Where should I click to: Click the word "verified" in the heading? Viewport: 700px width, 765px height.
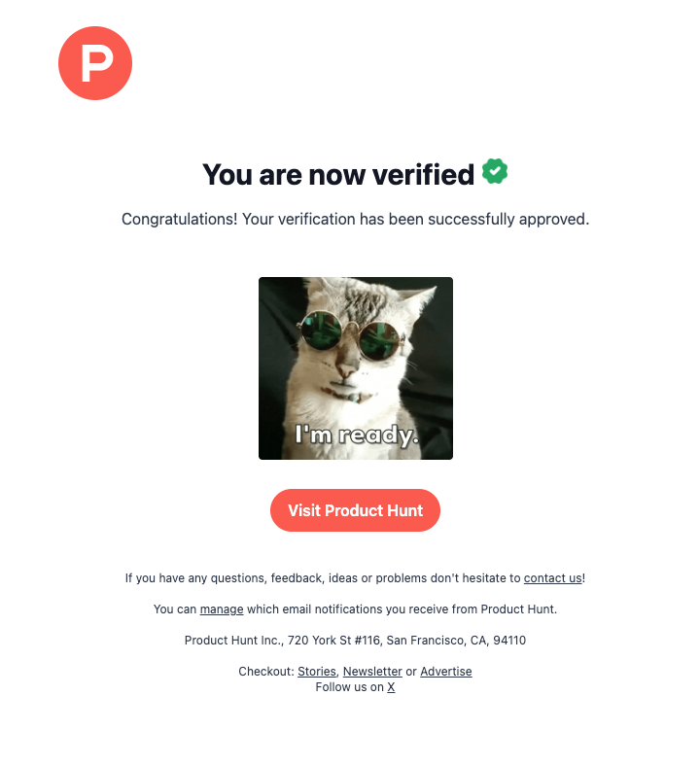(x=422, y=175)
